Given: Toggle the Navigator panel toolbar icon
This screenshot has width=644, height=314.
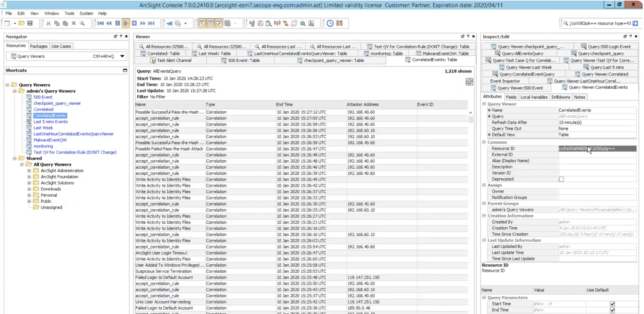Looking at the screenshot, I should 202,23.
